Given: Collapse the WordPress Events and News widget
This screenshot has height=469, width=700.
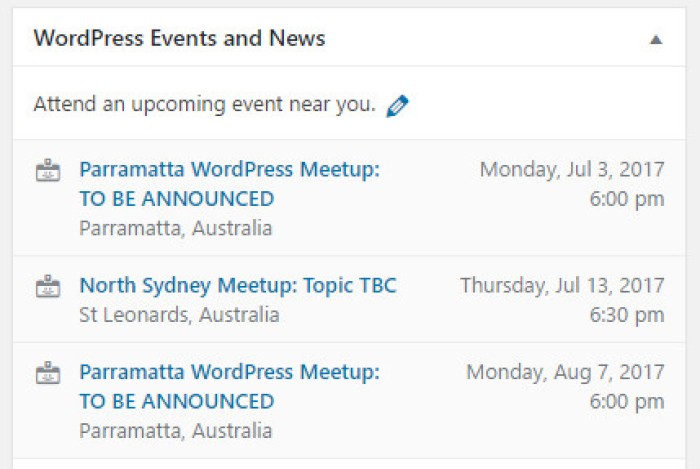Looking at the screenshot, I should click(x=655, y=40).
